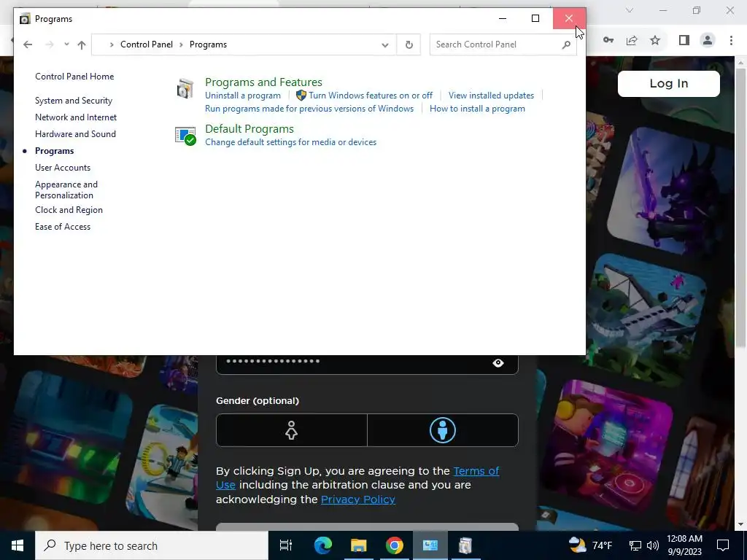
Task: Toggle password visibility eye icon
Action: 498,363
